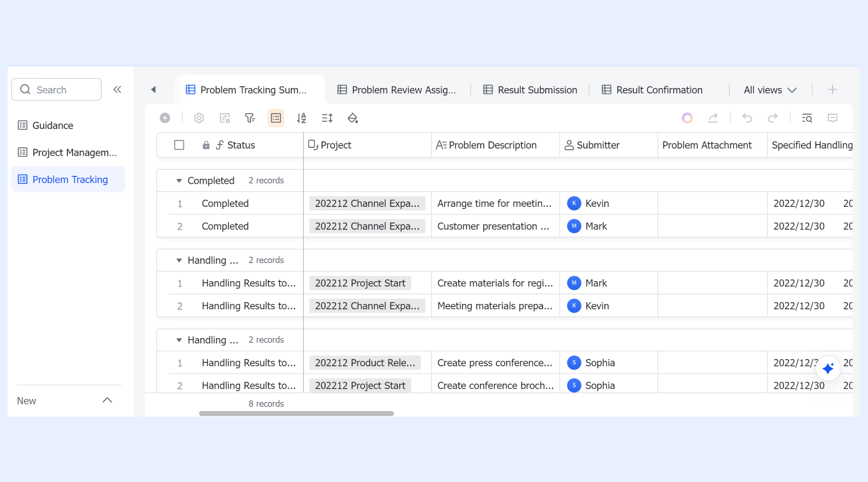Image resolution: width=868 pixels, height=482 pixels.
Task: Click the share arrow icon
Action: tap(713, 118)
